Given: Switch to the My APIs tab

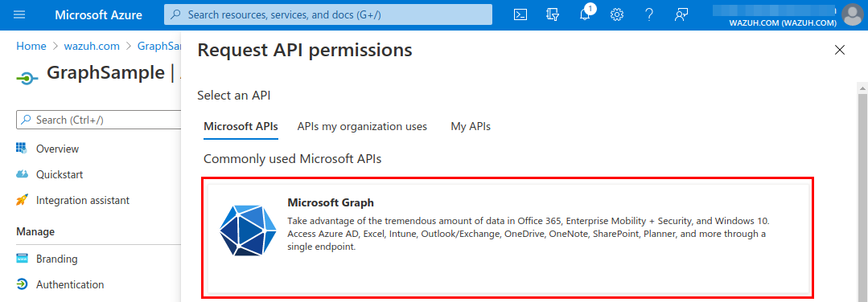Looking at the screenshot, I should (x=471, y=127).
